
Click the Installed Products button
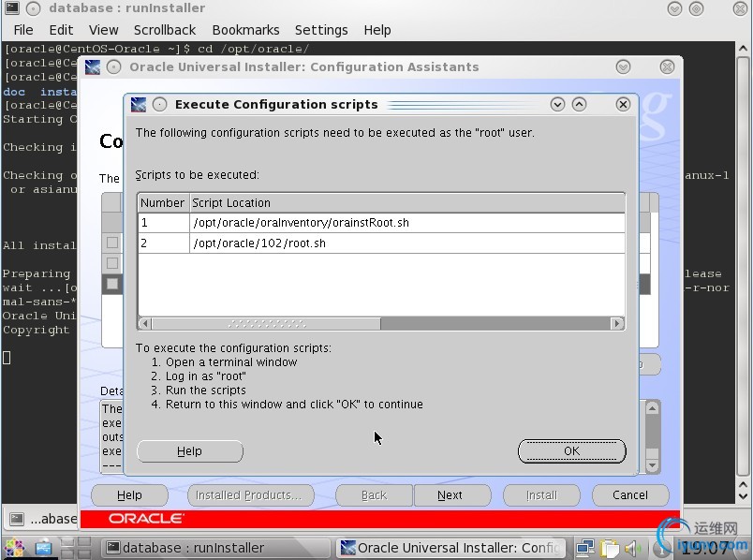click(x=250, y=495)
